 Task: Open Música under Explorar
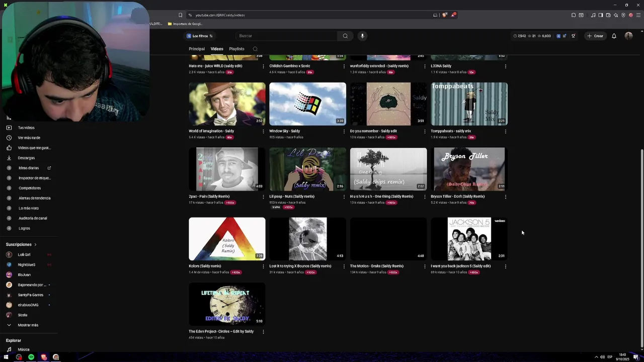pyautogui.click(x=24, y=349)
